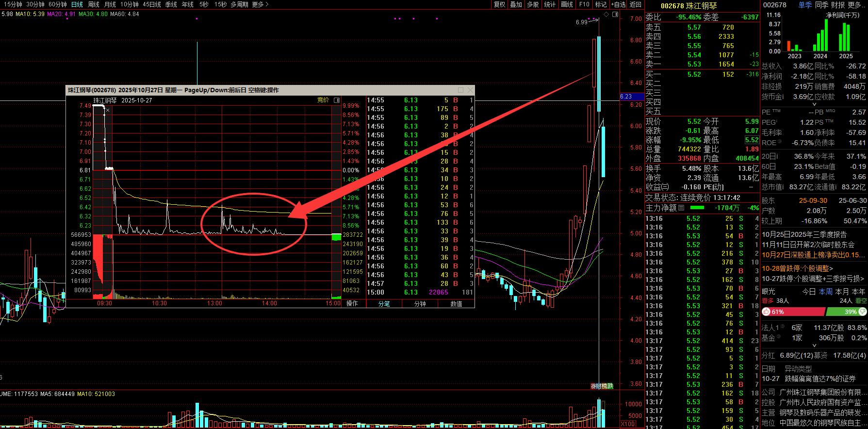The image size is (868, 429).
Task: Open the 画线 drawing tool
Action: 567,4
